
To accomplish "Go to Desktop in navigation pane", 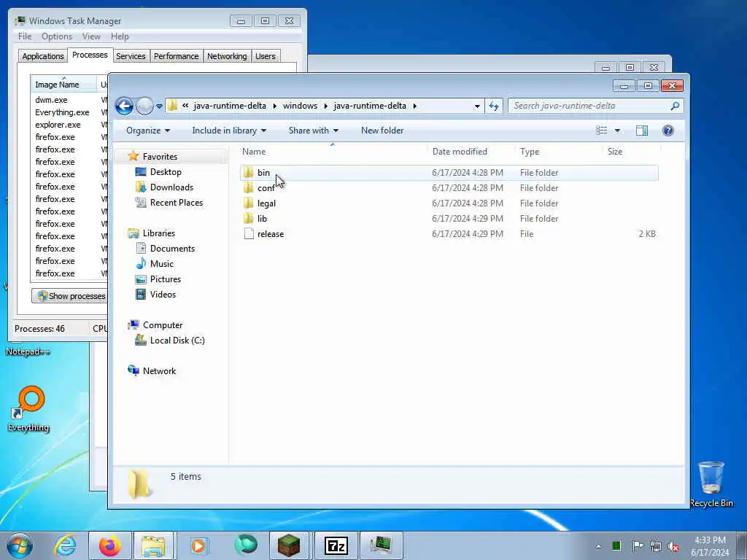I will 166,172.
